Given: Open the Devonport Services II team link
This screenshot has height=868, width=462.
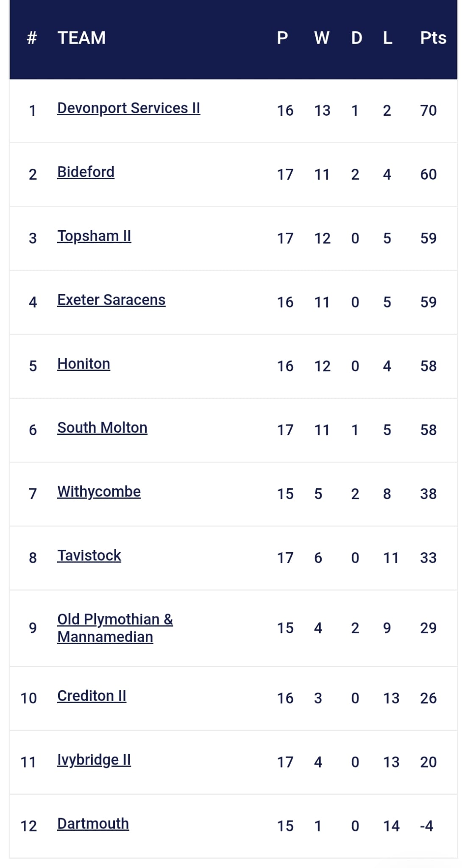Looking at the screenshot, I should [128, 108].
